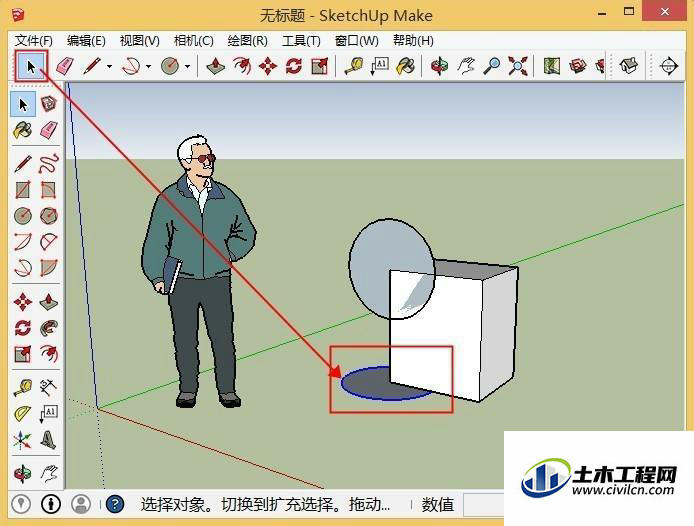Click Make Component in the left palette
The height and width of the screenshot is (526, 694).
(x=48, y=104)
